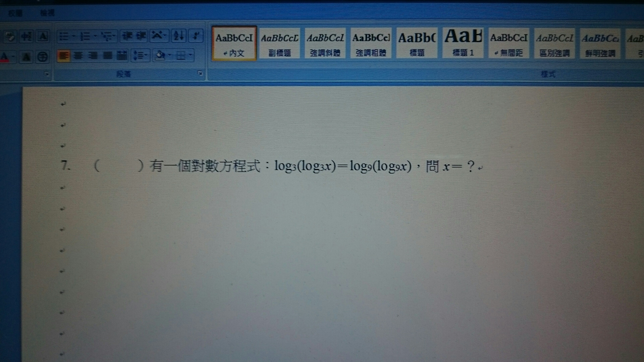644x362 pixels.
Task: Apply the 無間距 no spacing style
Action: [509, 44]
